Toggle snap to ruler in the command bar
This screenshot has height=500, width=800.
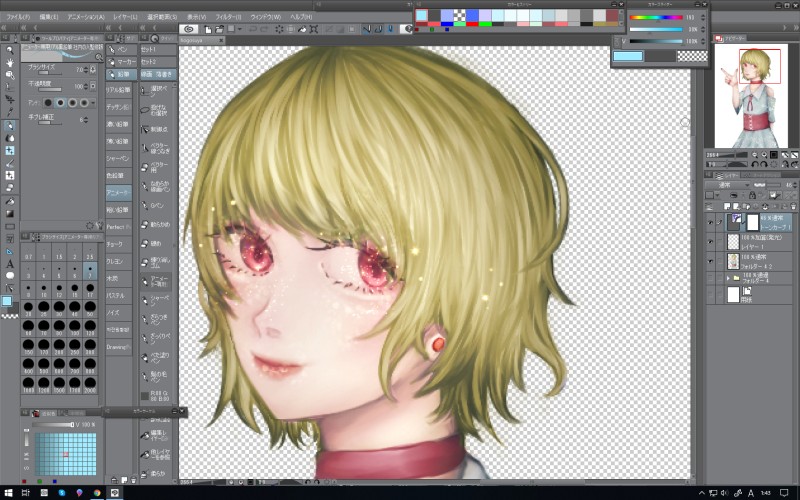366,29
